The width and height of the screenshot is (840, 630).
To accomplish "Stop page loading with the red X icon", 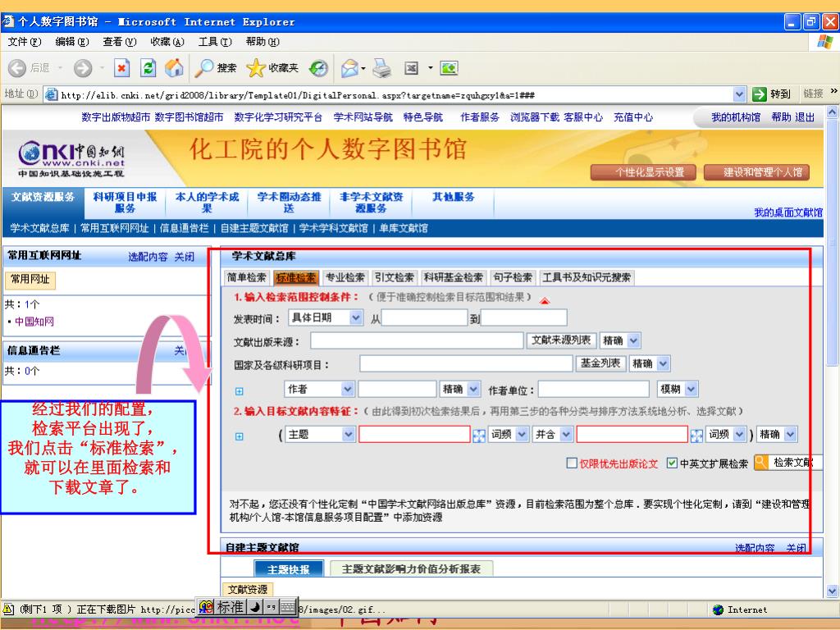I will point(122,68).
